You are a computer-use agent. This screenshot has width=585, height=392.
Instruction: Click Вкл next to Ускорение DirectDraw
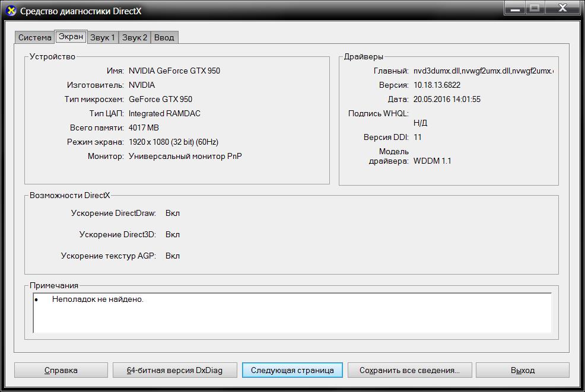173,213
